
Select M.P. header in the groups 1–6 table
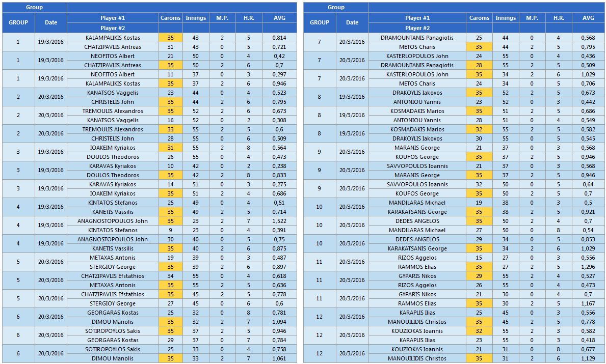[222, 18]
